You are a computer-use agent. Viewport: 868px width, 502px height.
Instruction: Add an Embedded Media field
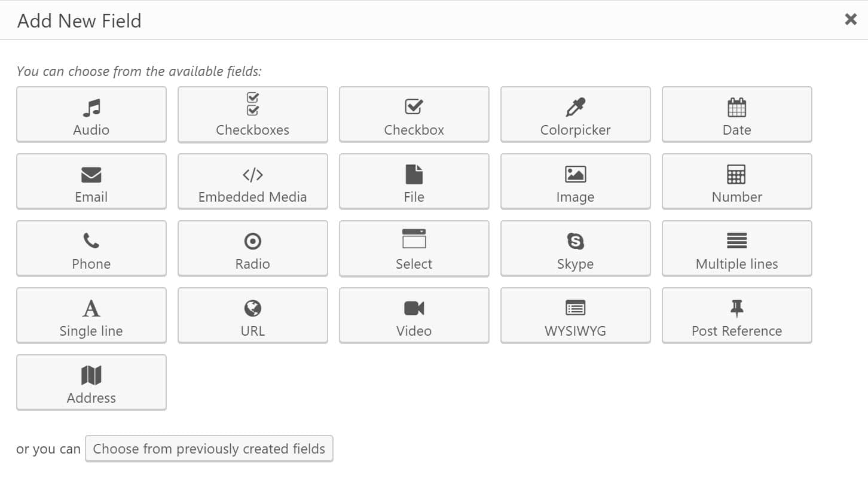[x=252, y=181]
